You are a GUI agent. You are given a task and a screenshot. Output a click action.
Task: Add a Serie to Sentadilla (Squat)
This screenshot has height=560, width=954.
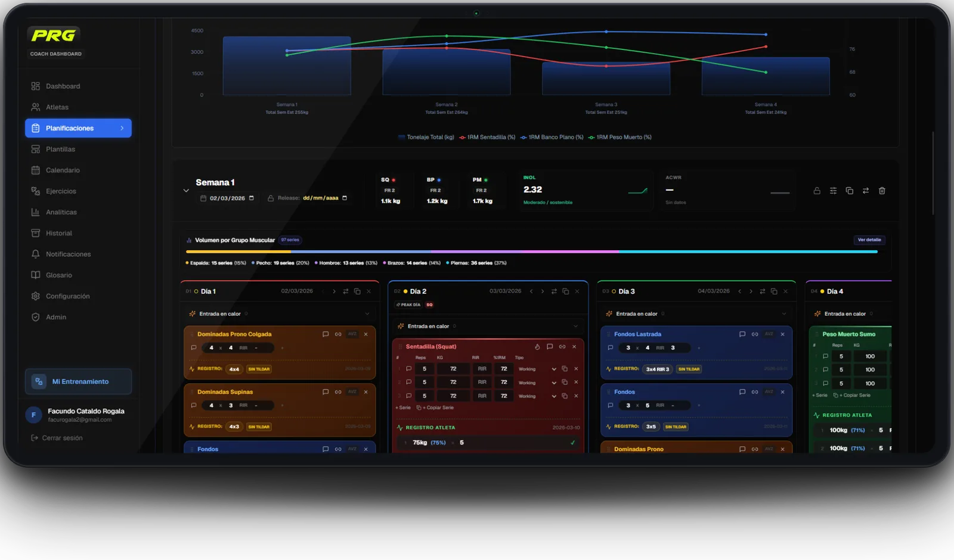[x=403, y=408]
